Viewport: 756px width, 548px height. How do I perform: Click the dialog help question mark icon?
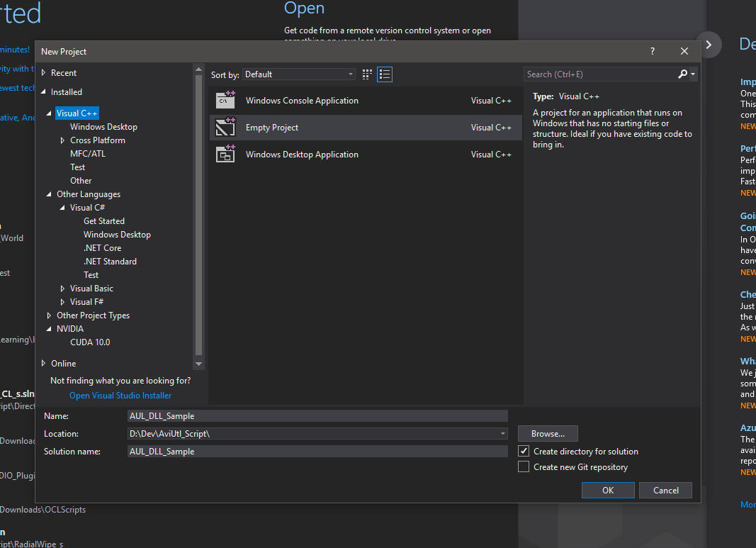click(x=651, y=50)
